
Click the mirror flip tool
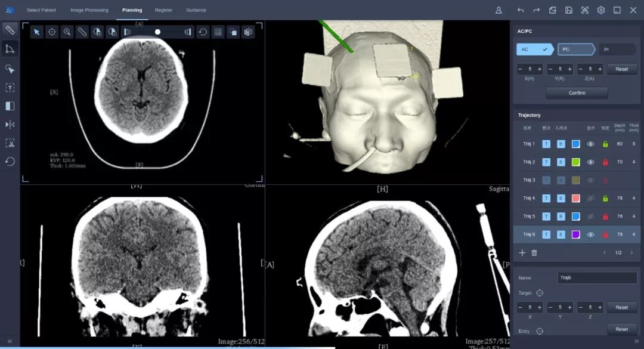10,124
